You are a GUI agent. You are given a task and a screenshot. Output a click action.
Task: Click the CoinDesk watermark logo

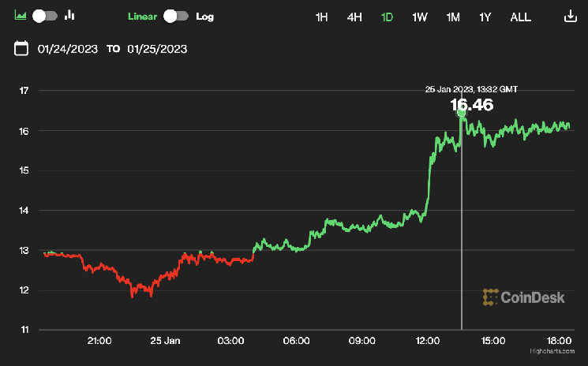click(x=513, y=297)
